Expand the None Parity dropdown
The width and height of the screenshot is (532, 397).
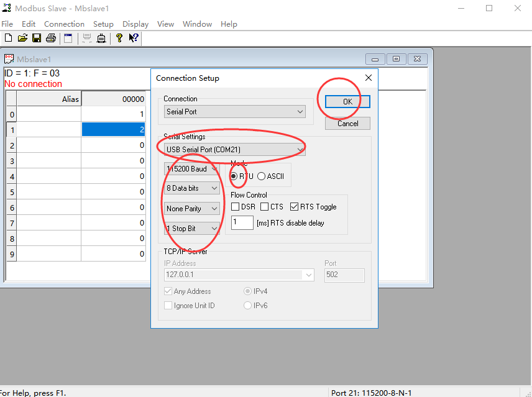point(191,209)
